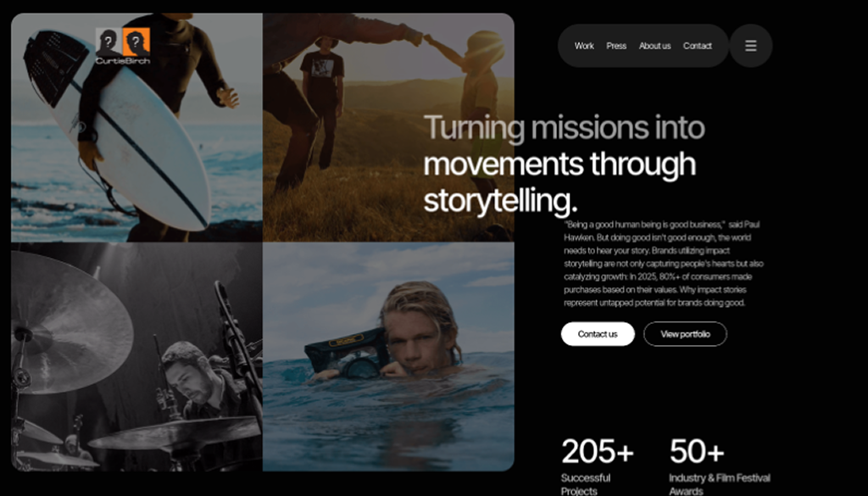Select the black-and-white drummer photo
Viewport: 868px width, 496px height.
point(136,356)
